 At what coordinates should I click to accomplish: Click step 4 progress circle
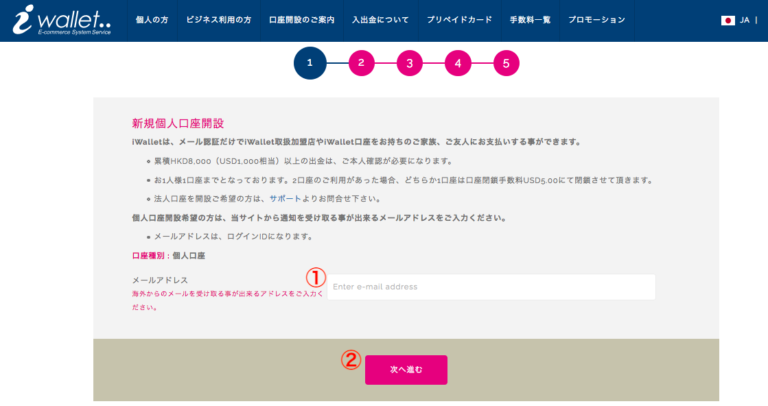458,63
